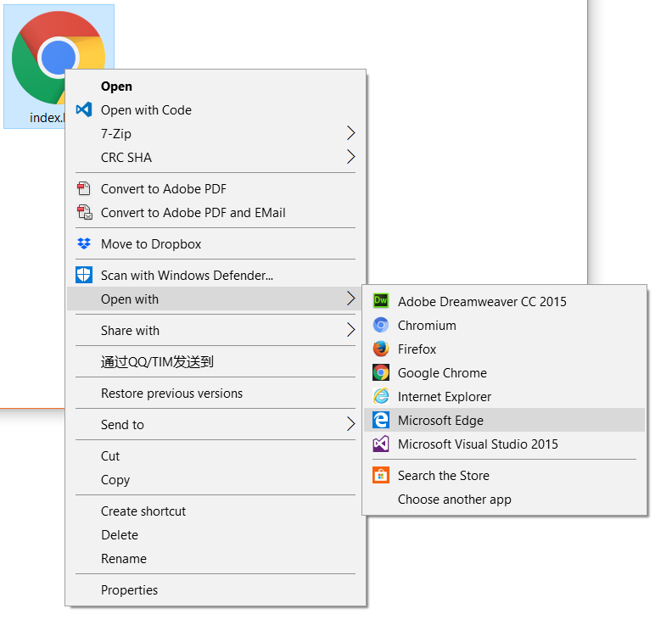Click the Google Chrome submenu icon
The height and width of the screenshot is (631, 672).
tap(381, 372)
